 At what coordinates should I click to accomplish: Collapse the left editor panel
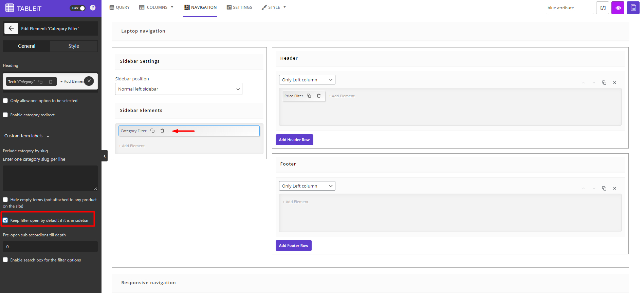tap(105, 156)
